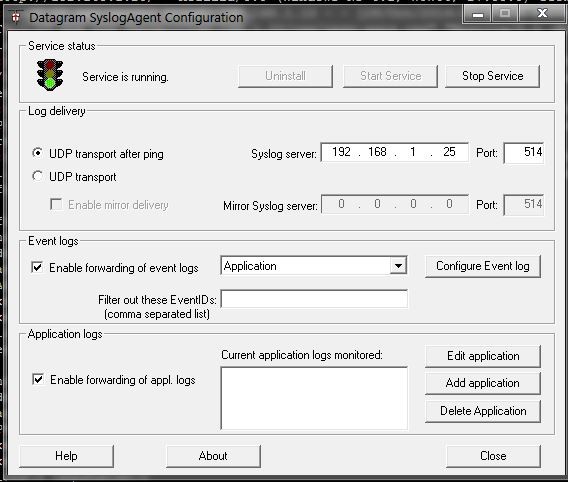The height and width of the screenshot is (482, 568).
Task: Click the 'Service is running.' status text
Action: pyautogui.click(x=125, y=77)
